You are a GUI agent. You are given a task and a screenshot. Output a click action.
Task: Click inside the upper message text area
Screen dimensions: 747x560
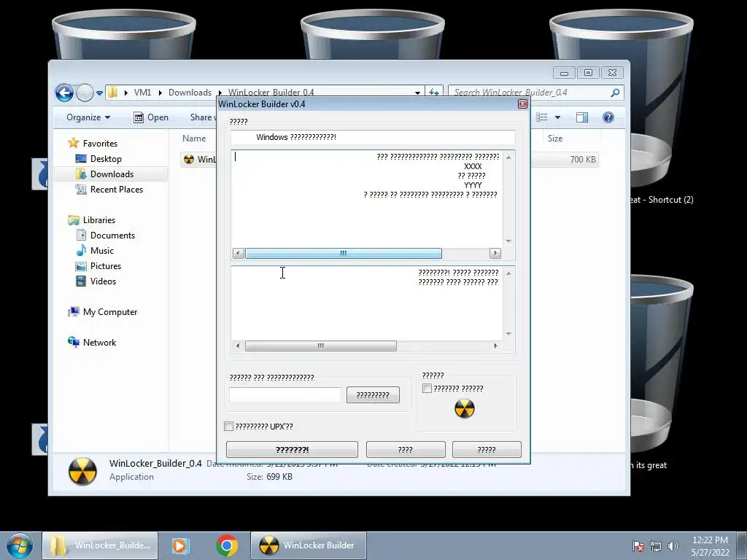coord(367,198)
